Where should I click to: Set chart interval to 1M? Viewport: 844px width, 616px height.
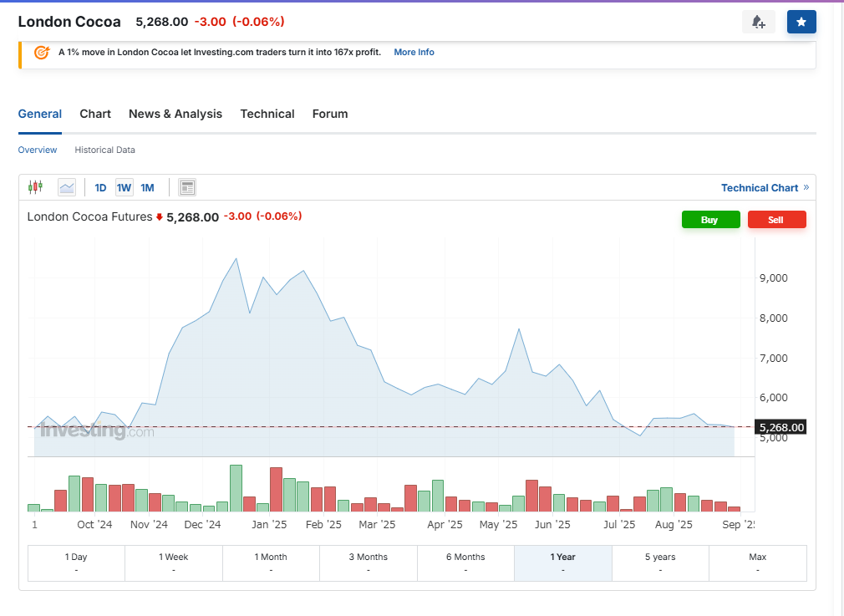[147, 188]
